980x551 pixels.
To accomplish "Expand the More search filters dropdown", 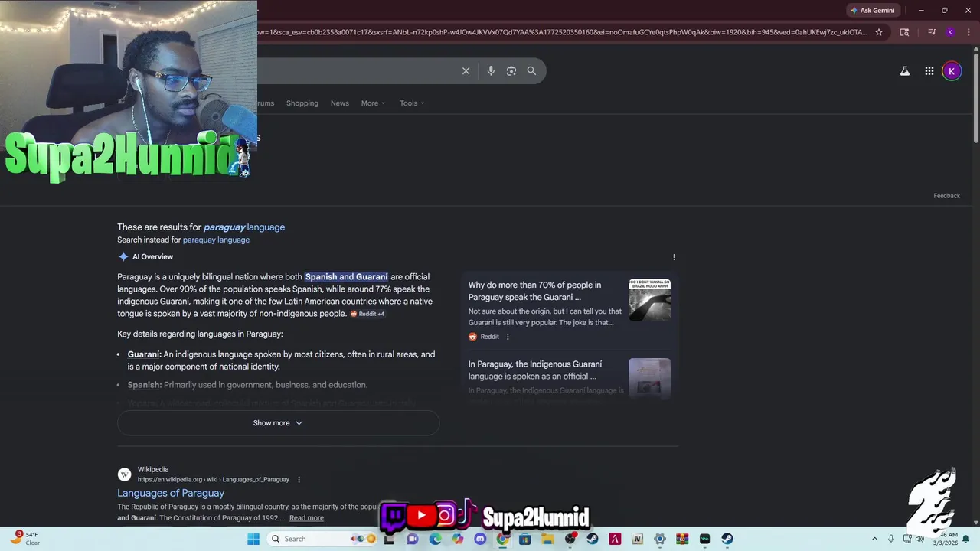I will pos(373,103).
